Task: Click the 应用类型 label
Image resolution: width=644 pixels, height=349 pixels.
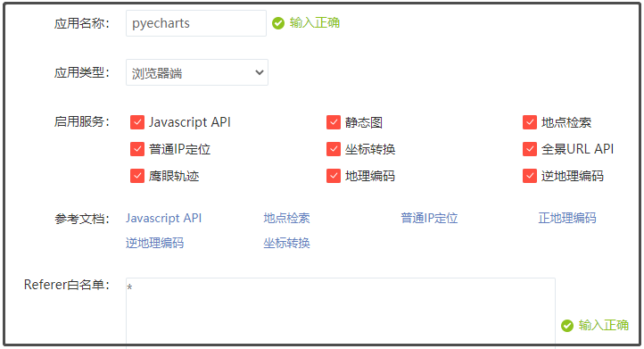Action: (82, 73)
